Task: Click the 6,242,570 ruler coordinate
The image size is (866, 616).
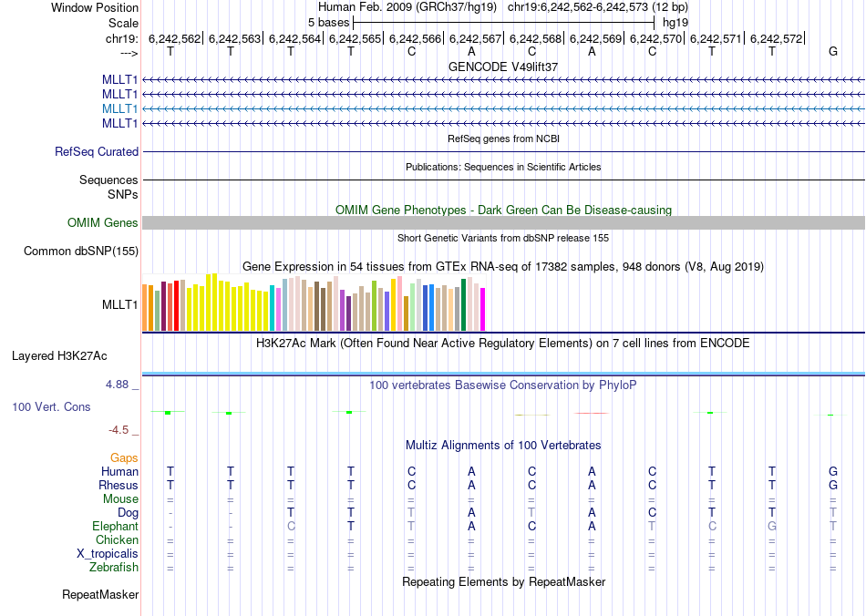Action: pyautogui.click(x=656, y=38)
